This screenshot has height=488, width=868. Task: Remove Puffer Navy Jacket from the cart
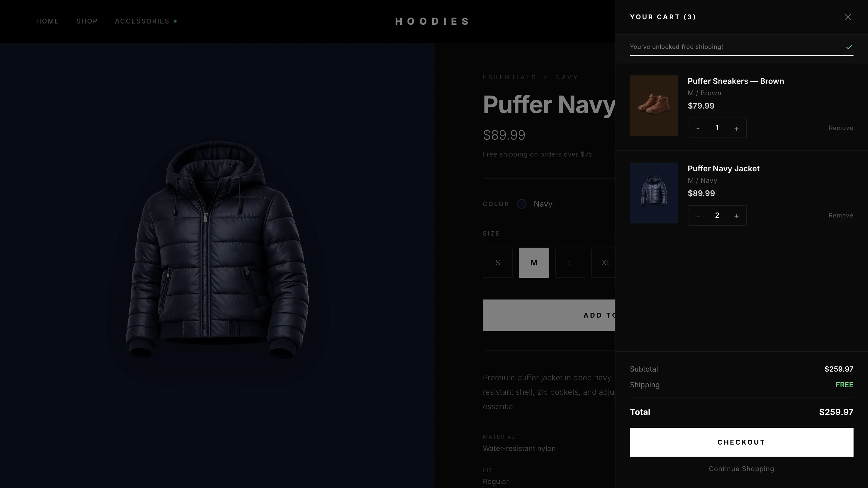pyautogui.click(x=841, y=215)
